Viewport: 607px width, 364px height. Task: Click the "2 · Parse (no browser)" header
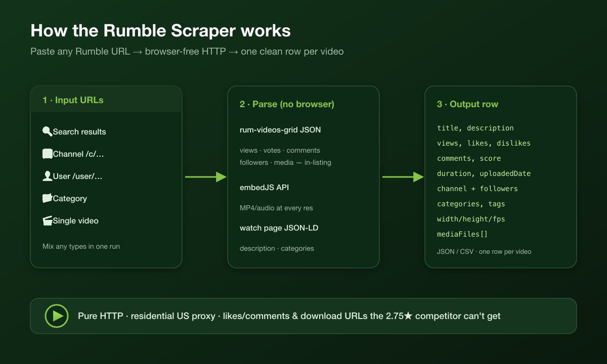coord(287,104)
